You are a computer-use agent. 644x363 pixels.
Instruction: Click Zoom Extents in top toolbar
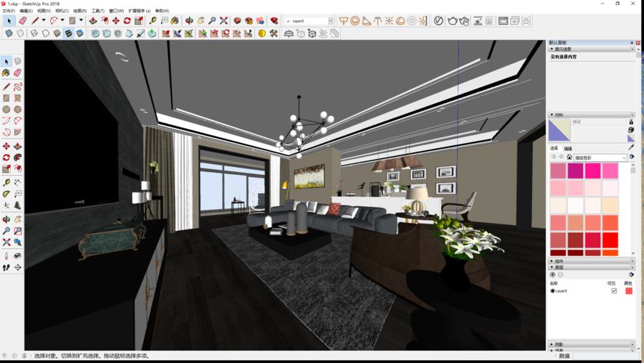click(224, 20)
